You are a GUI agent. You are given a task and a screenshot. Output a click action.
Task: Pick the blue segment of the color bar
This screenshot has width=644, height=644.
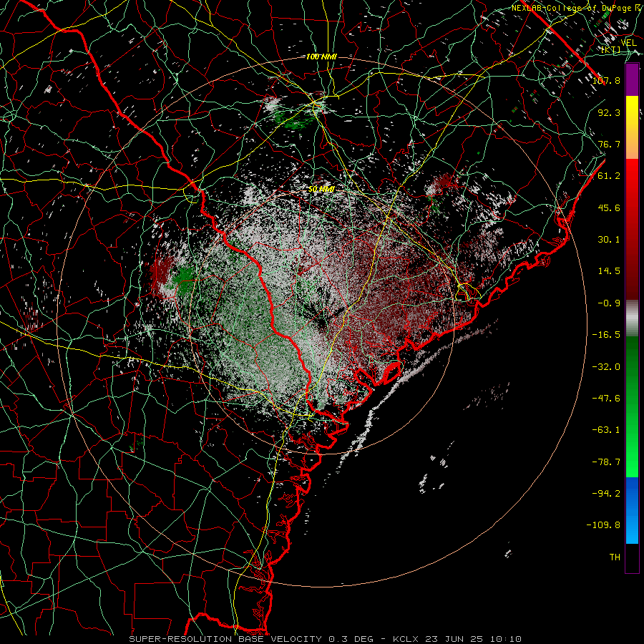(x=632, y=510)
